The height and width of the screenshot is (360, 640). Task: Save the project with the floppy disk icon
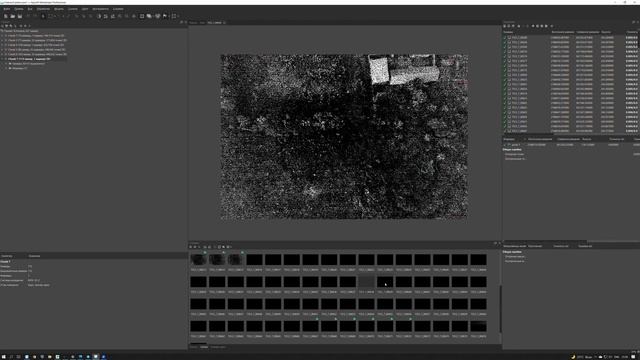coord(20,16)
